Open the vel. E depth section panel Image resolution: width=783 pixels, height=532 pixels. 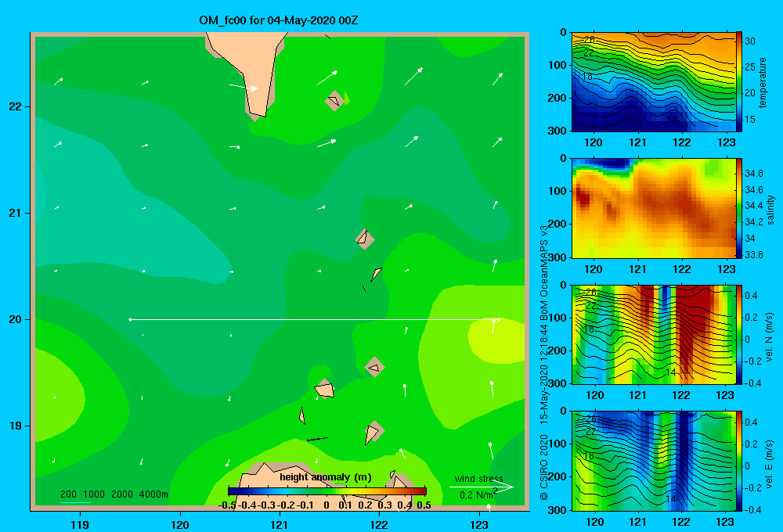(x=653, y=461)
